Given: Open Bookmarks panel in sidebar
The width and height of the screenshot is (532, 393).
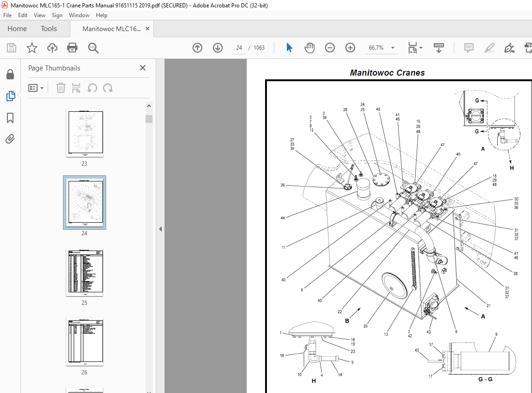Looking at the screenshot, I should 10,118.
